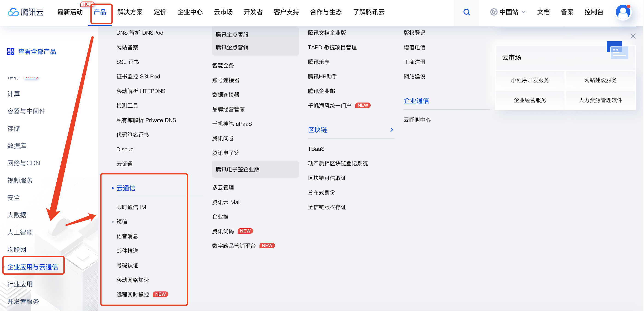Screen dimensions: 644x311
Task: Select the 安全 category
Action: pyautogui.click(x=14, y=197)
